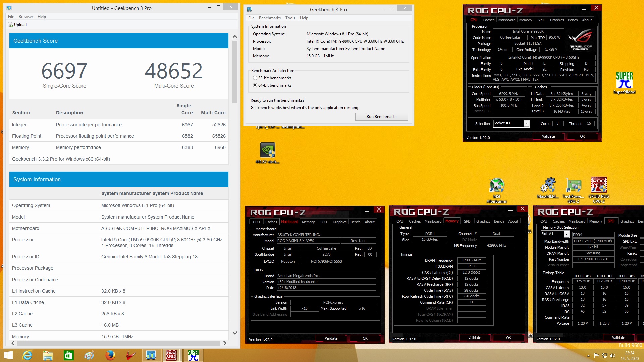Click the Geekbench 3 Pro launcher window title icon
Viewport: 644px width, 362px height.
pos(249,9)
